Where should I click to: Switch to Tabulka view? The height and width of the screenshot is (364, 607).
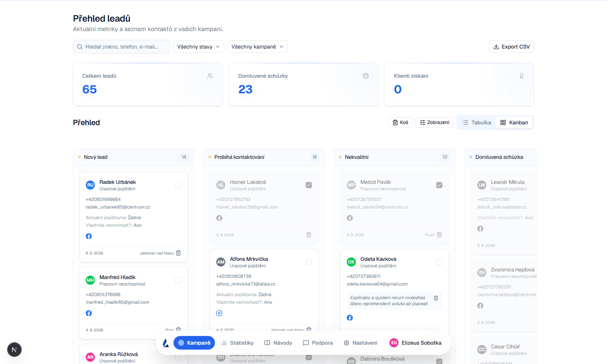476,122
